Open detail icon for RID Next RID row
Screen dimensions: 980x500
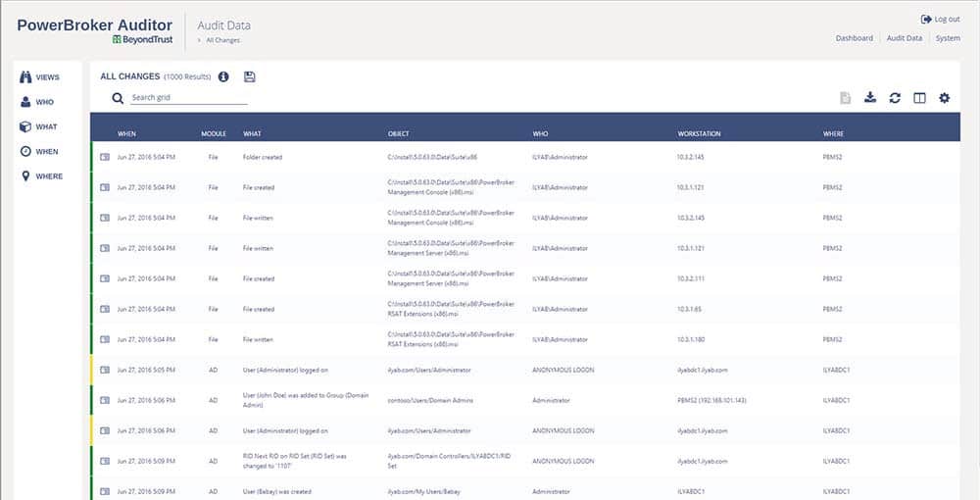105,461
